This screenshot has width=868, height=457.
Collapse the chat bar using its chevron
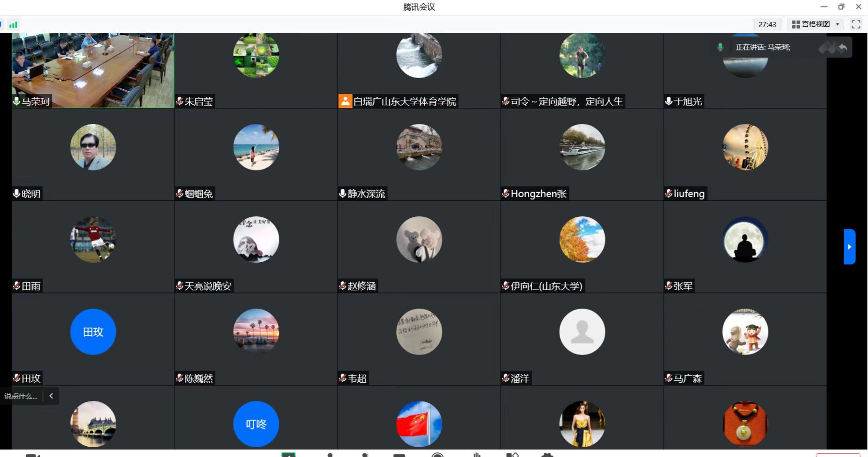51,395
